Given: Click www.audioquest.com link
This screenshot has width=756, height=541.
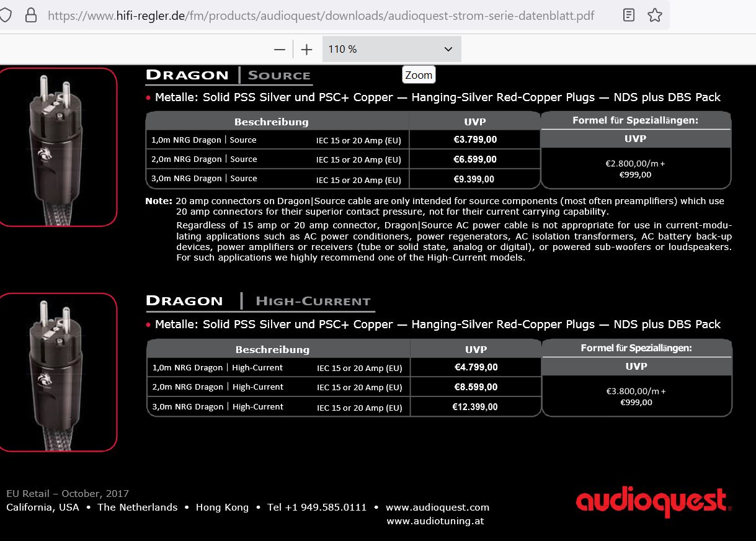Looking at the screenshot, I should 437,507.
